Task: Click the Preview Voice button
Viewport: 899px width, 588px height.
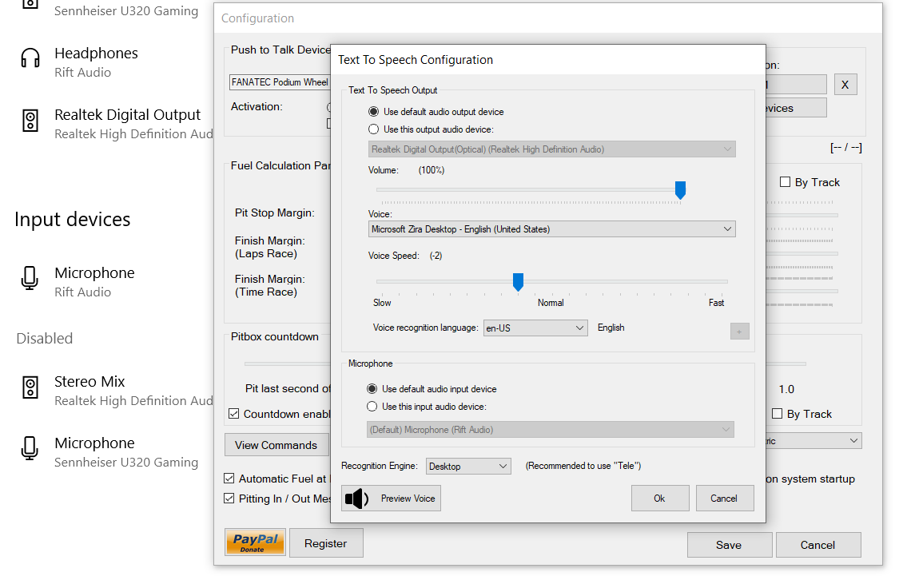Action: click(x=391, y=499)
